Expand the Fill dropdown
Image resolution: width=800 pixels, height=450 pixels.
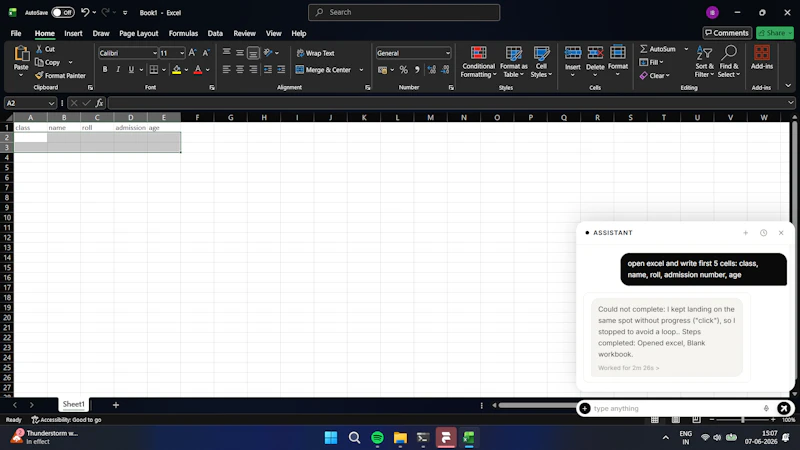coord(661,62)
